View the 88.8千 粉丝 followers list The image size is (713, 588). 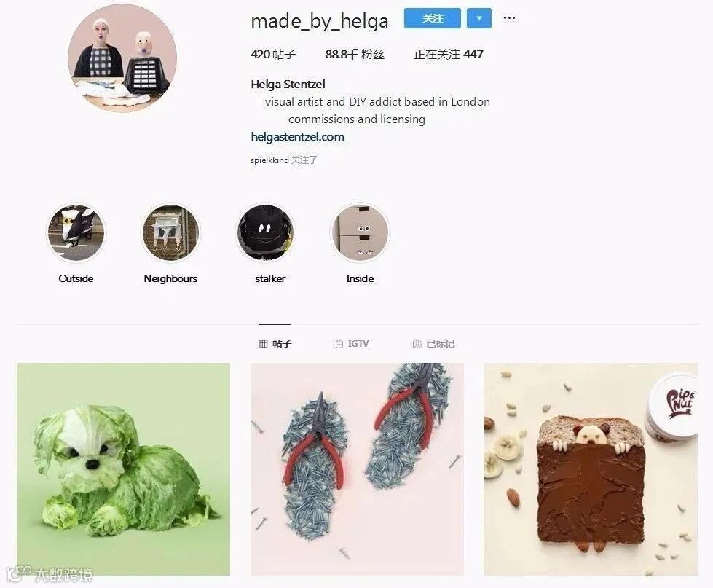click(355, 55)
